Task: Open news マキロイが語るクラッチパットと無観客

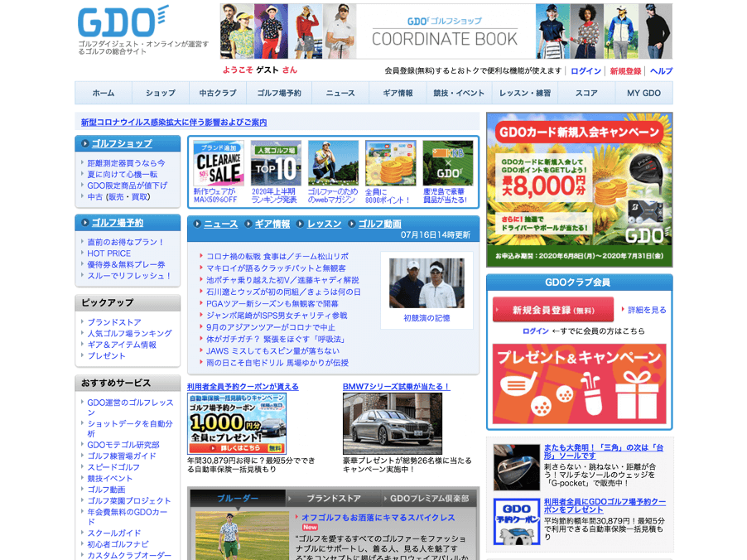Action: pyautogui.click(x=276, y=268)
